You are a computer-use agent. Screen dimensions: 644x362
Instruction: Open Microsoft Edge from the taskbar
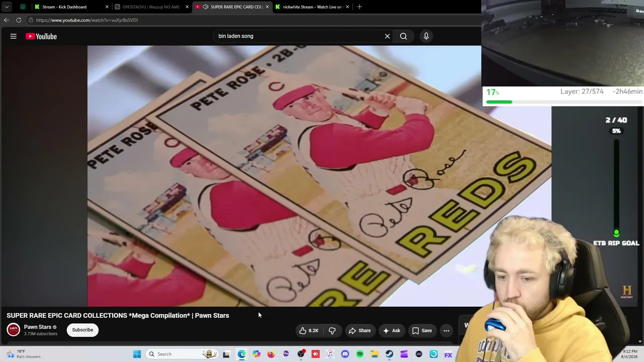click(x=242, y=354)
